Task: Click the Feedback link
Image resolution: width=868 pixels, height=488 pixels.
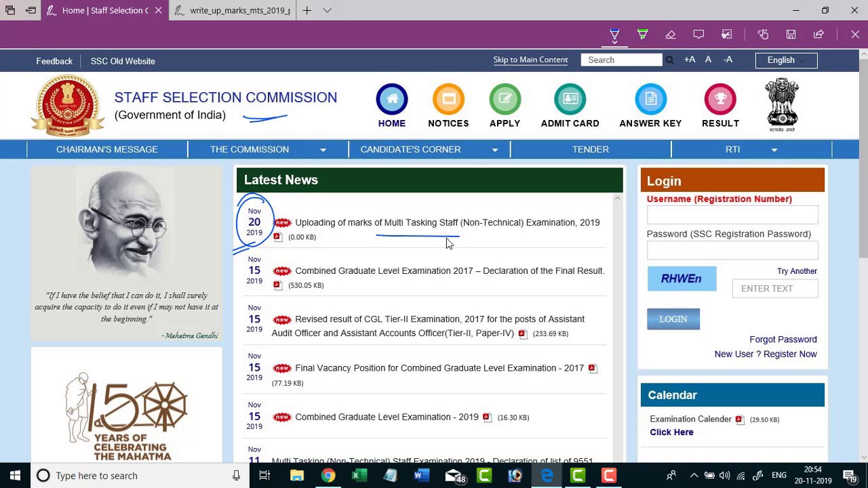Action: (x=54, y=61)
